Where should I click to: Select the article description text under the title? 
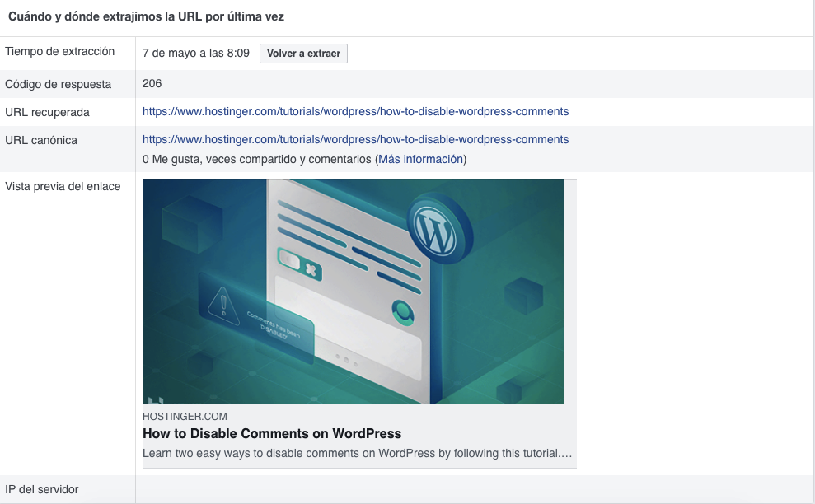(358, 452)
